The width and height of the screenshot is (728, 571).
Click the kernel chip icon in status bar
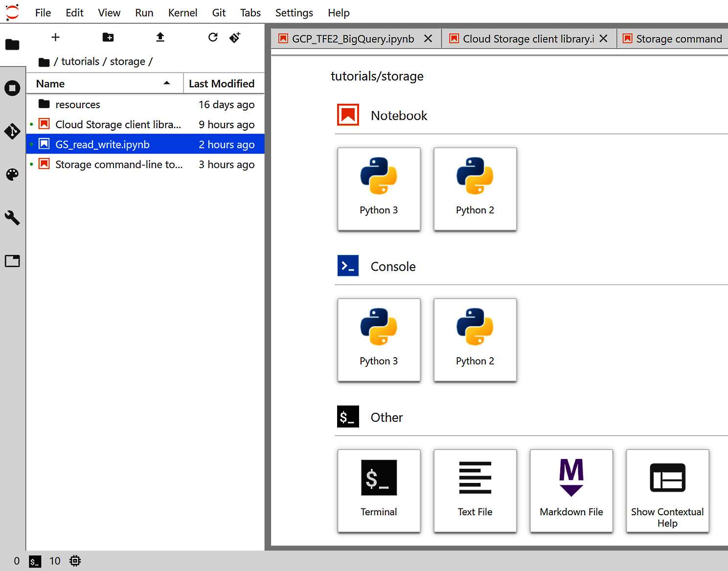coord(75,561)
